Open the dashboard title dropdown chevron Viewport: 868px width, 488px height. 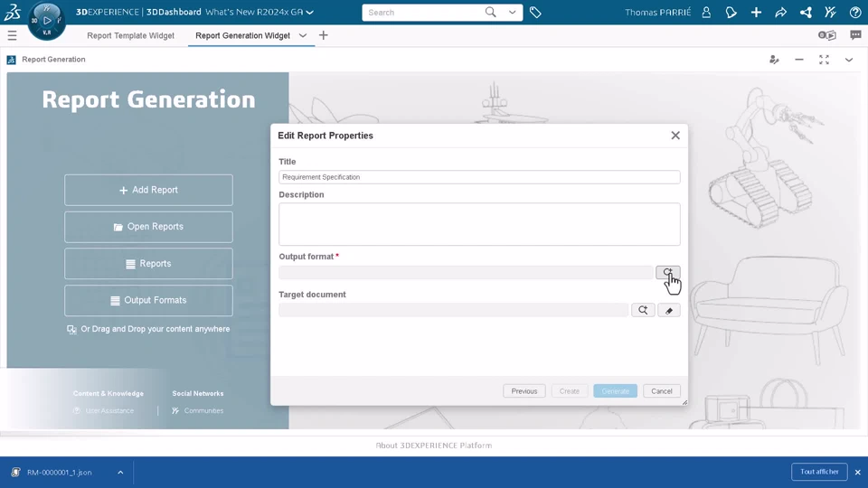[x=310, y=12]
